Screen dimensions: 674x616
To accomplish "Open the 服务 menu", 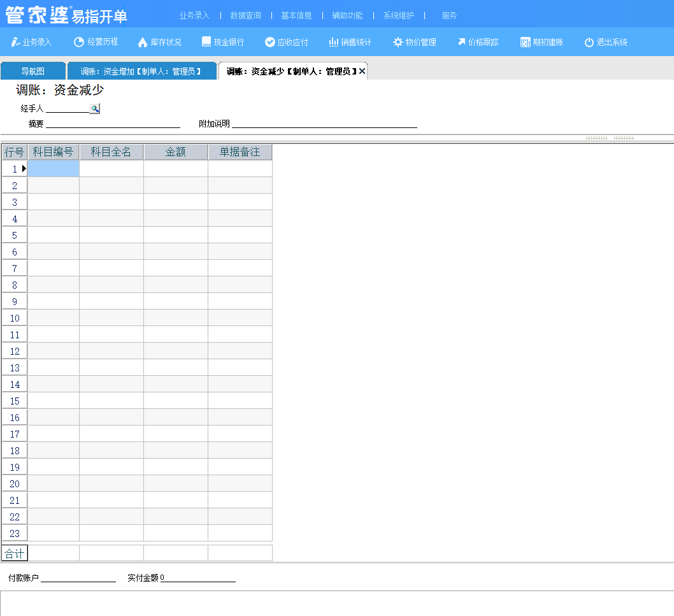I will (449, 15).
